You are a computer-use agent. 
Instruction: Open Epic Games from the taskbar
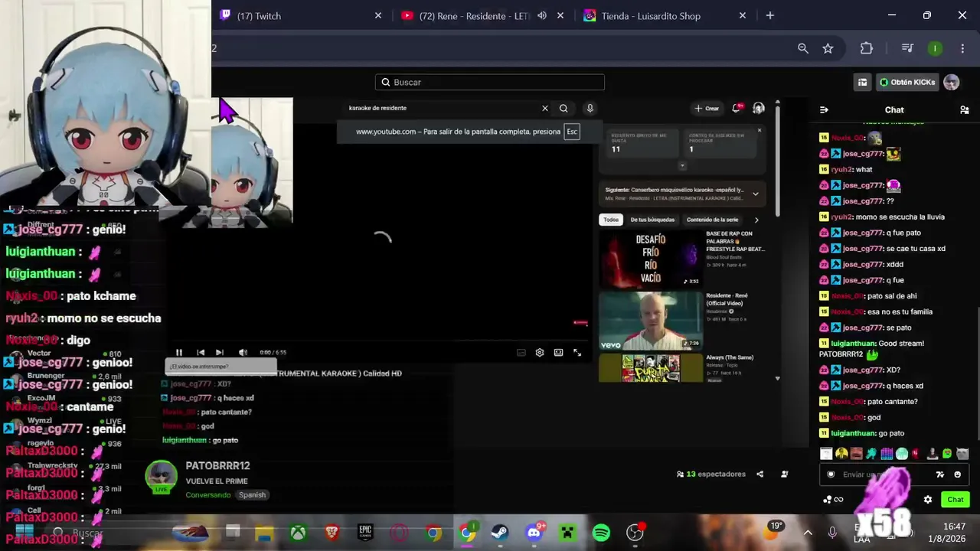click(x=365, y=533)
